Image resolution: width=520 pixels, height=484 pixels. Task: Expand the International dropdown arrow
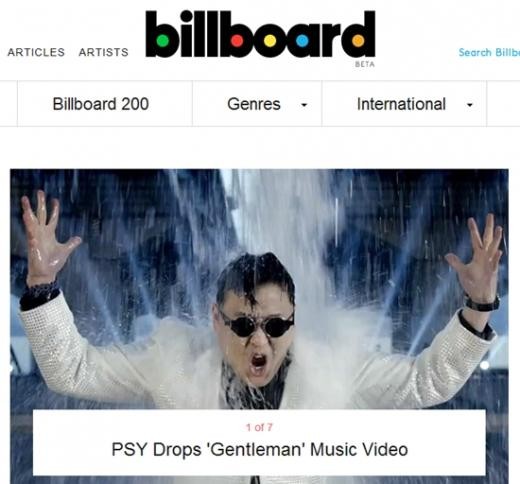pos(470,105)
